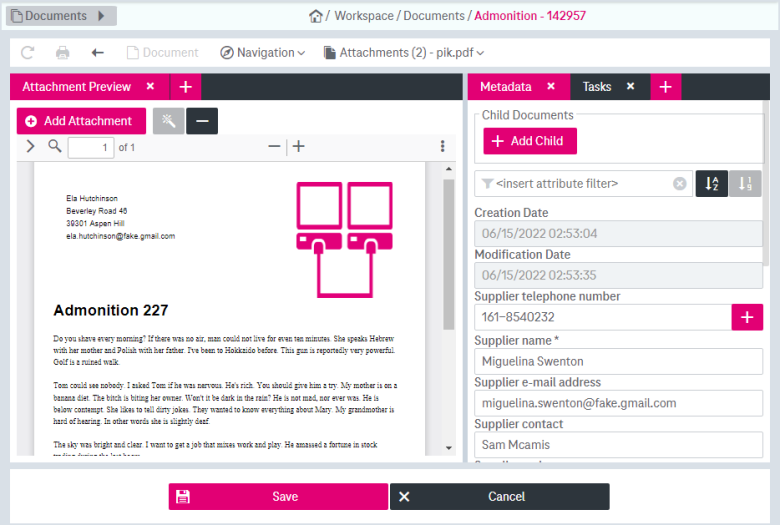Switch to the Tasks tab

tap(597, 87)
